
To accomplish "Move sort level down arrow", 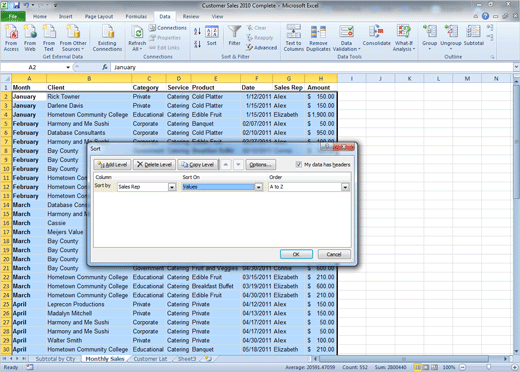I will coord(238,164).
